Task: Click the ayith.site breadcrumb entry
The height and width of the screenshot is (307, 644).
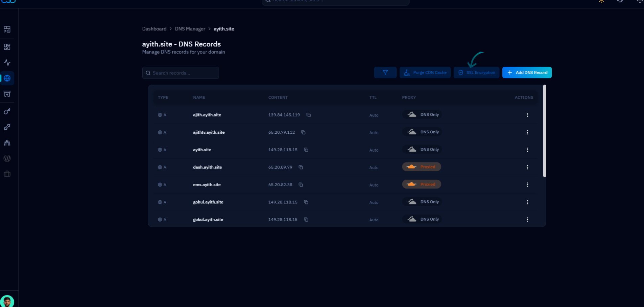Action: tap(224, 29)
